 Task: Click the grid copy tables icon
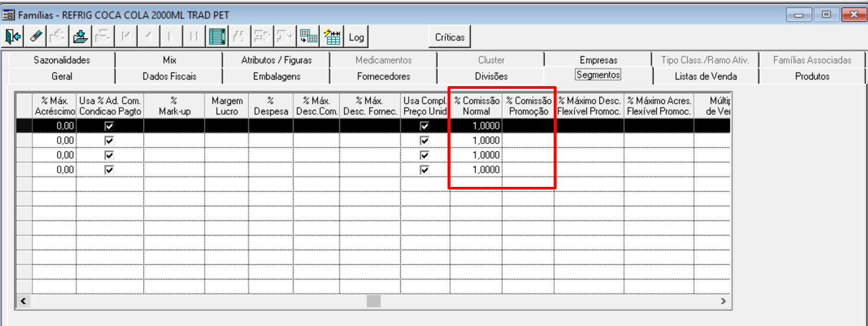pyautogui.click(x=308, y=37)
